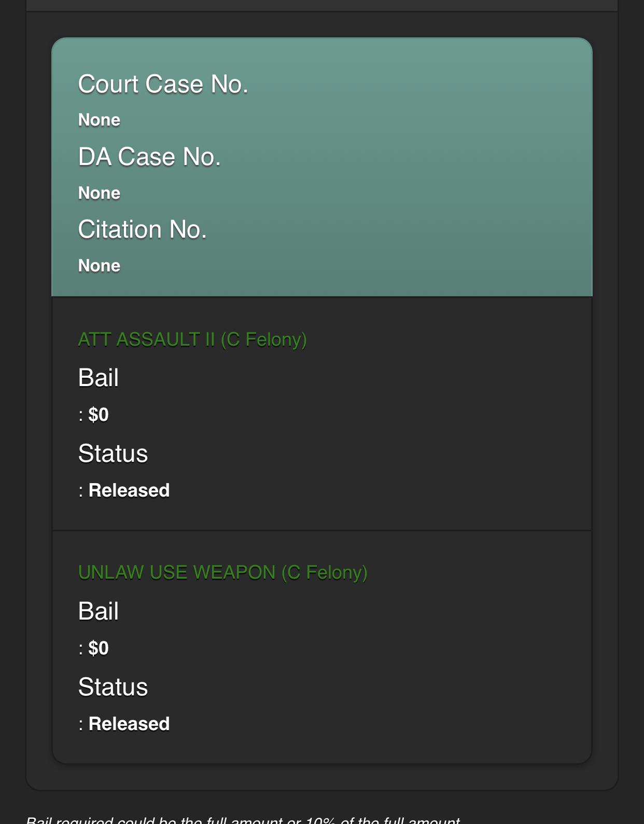Click the Court Case No. heading

(x=163, y=84)
